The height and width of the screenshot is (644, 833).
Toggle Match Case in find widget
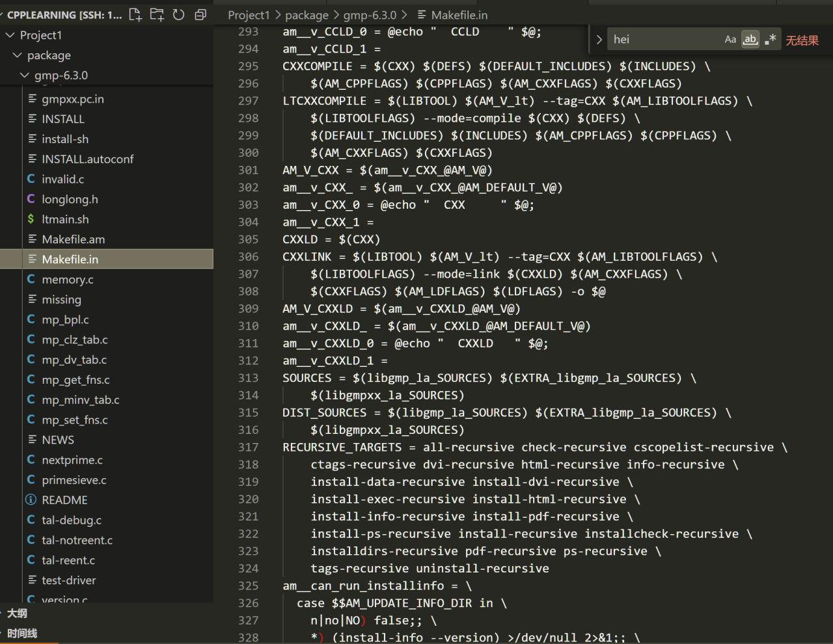[x=730, y=39]
